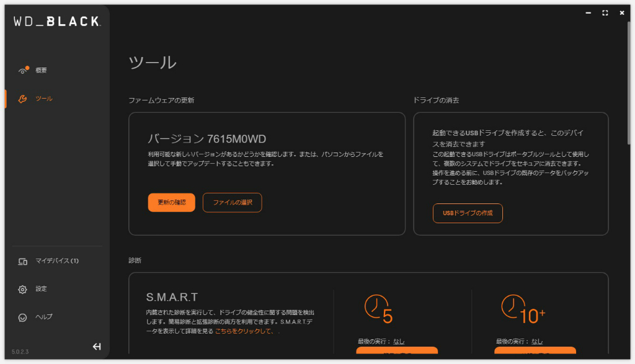Collapse the sidebar with arrow icon
The height and width of the screenshot is (364, 635).
click(x=97, y=347)
